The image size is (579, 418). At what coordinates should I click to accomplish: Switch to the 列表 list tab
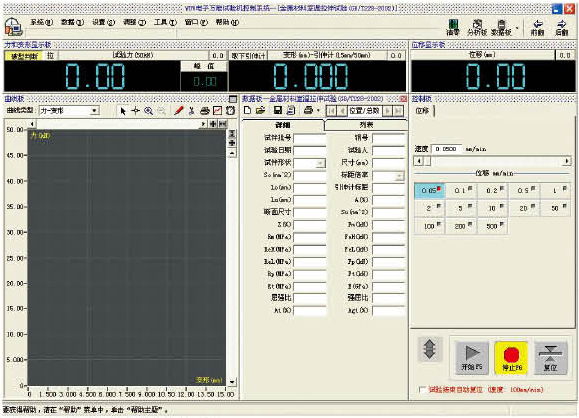click(x=366, y=125)
